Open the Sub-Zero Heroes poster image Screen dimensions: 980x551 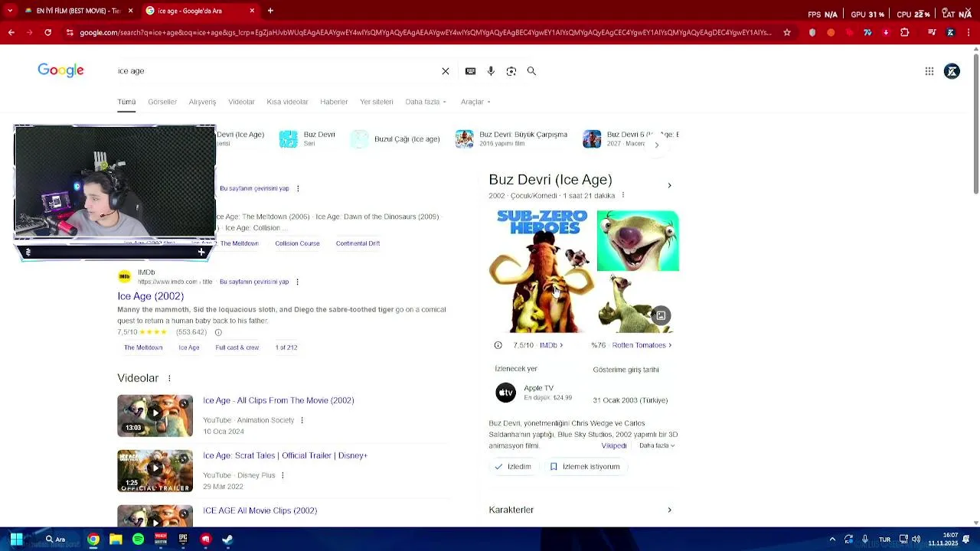[541, 271]
